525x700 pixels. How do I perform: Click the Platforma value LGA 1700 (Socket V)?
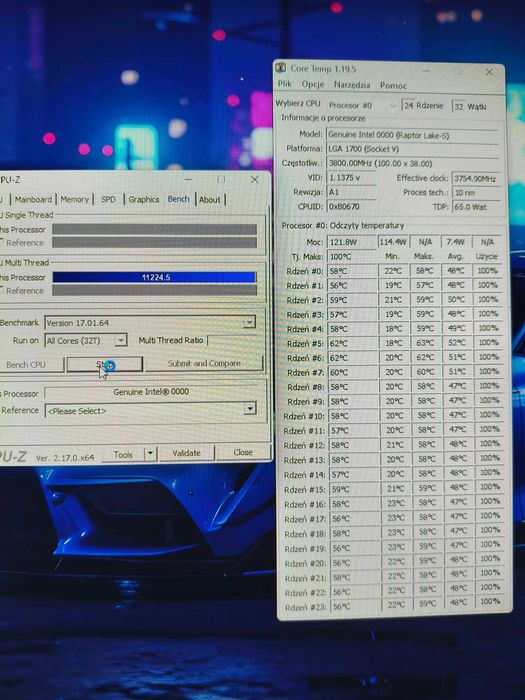[413, 149]
